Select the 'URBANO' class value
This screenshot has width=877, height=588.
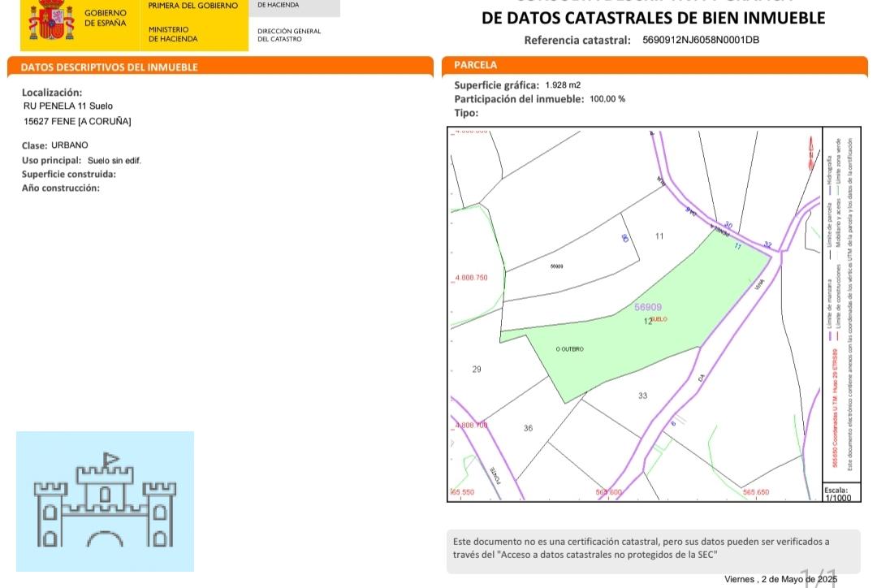[x=70, y=145]
